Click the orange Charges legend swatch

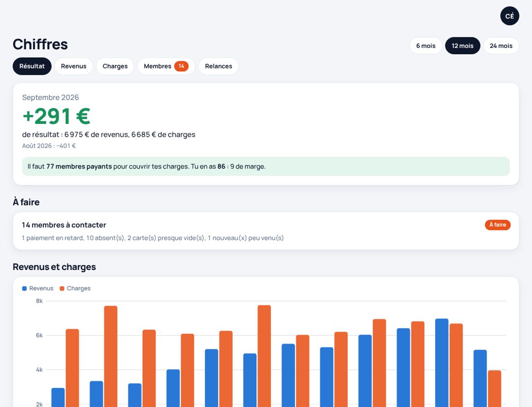click(62, 288)
